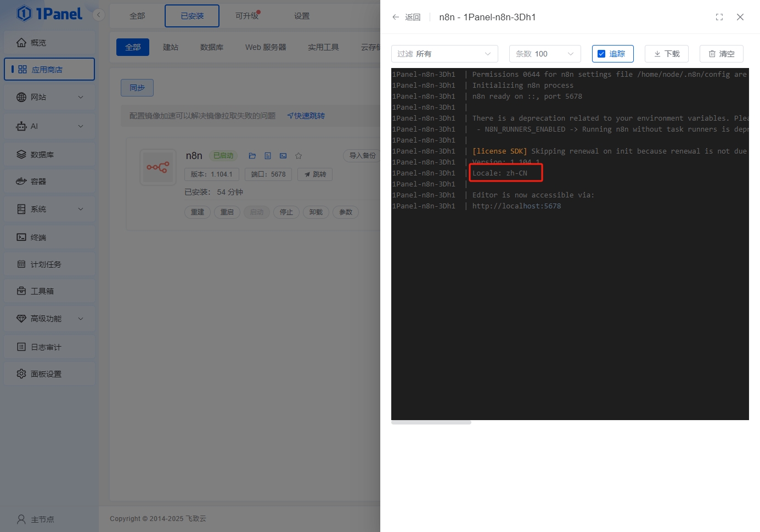Switch to the 设置 top tab
760x532 pixels.
tap(302, 16)
